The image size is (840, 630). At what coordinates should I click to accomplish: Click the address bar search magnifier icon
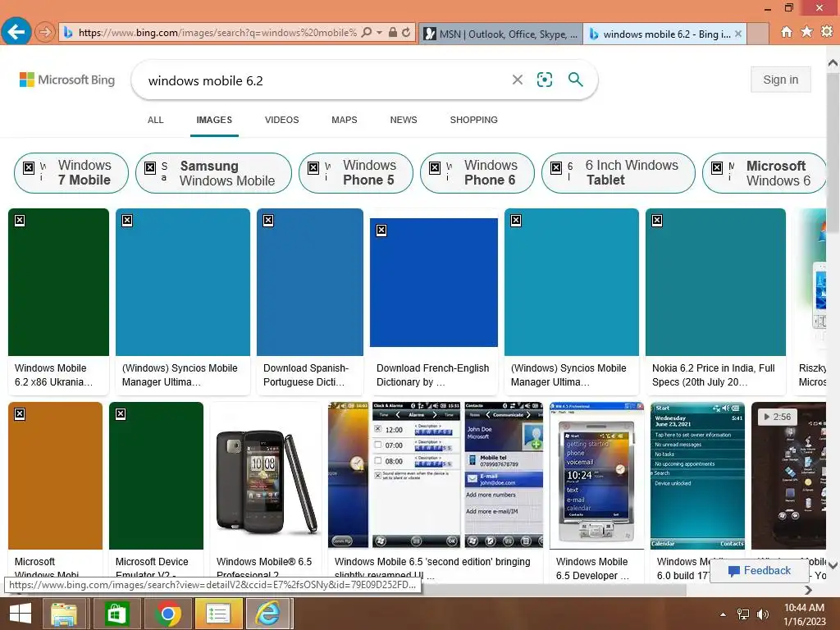(x=367, y=33)
